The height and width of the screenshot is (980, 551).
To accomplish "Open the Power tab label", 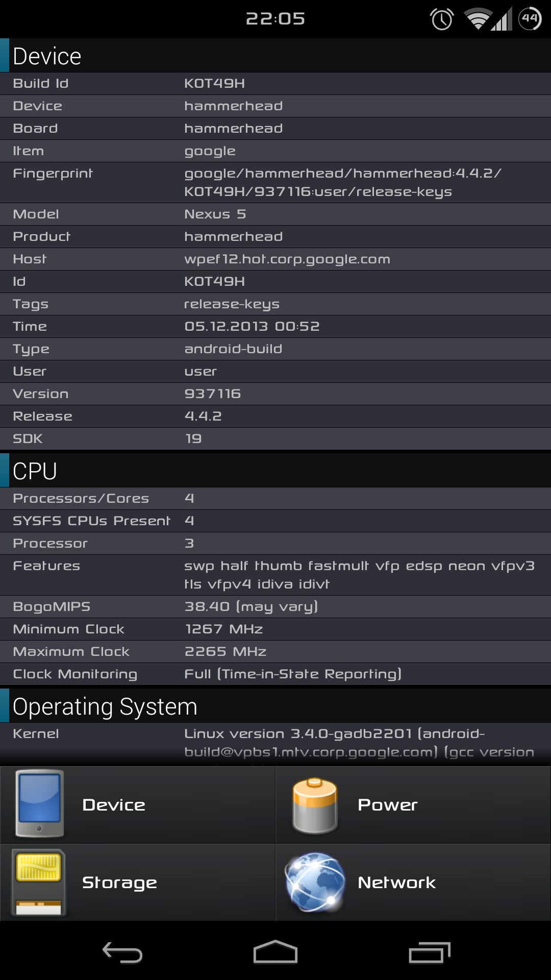I will pyautogui.click(x=388, y=805).
